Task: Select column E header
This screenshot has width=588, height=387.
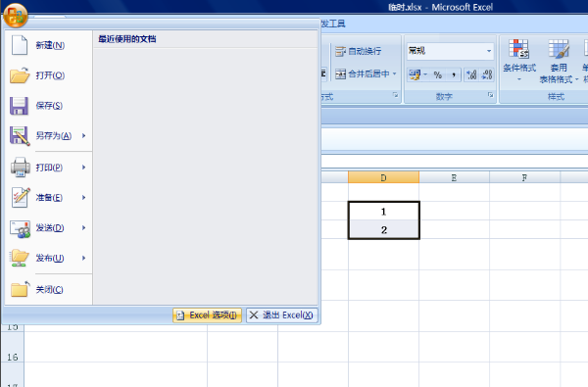Action: click(x=454, y=177)
